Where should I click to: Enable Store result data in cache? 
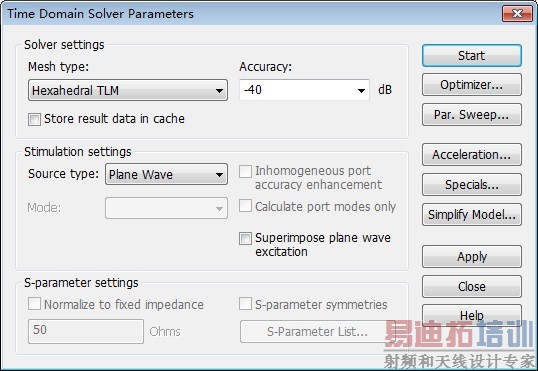point(34,119)
